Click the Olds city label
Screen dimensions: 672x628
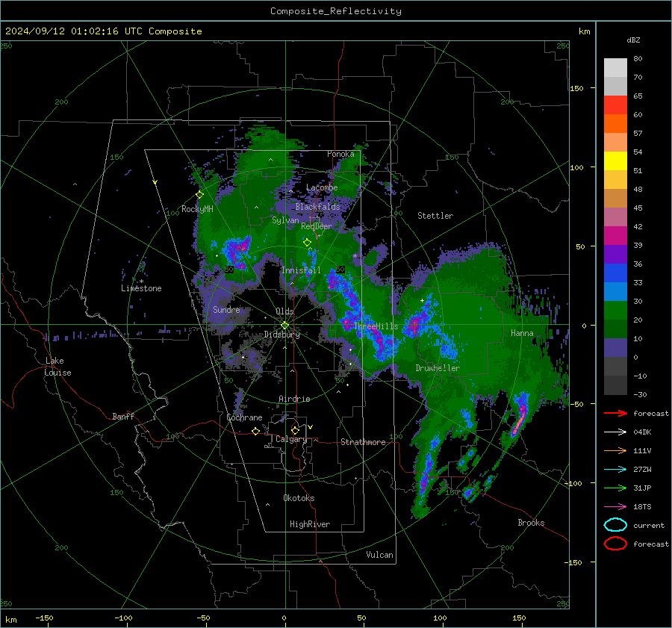pos(284,311)
